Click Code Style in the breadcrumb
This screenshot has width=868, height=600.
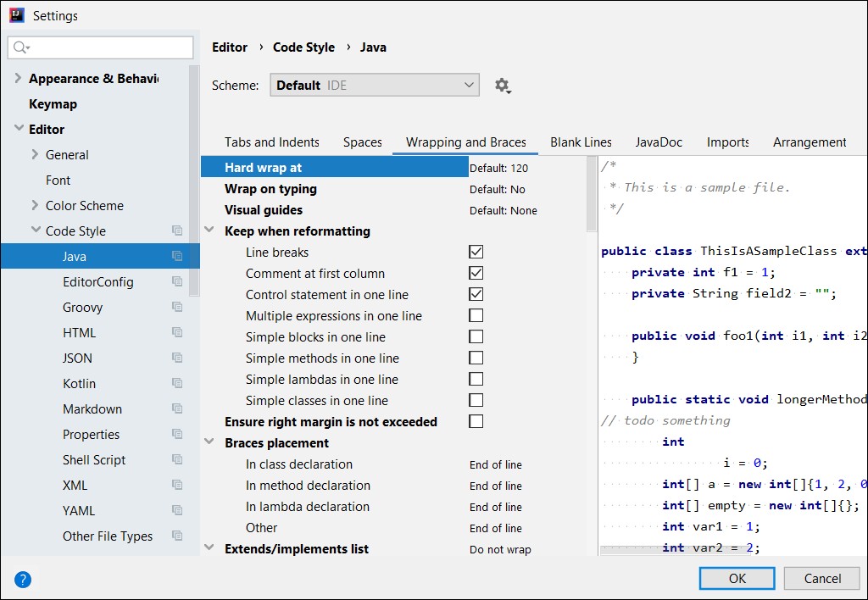pos(304,47)
